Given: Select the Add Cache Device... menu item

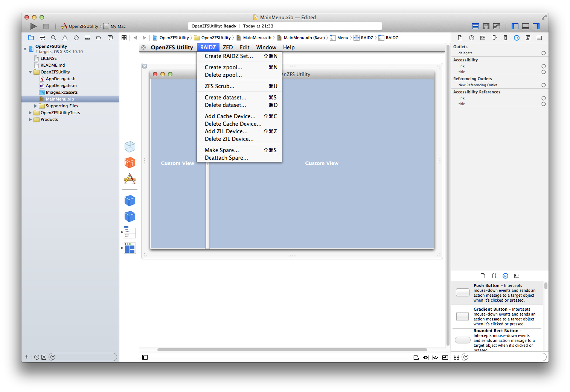Looking at the screenshot, I should (239, 116).
